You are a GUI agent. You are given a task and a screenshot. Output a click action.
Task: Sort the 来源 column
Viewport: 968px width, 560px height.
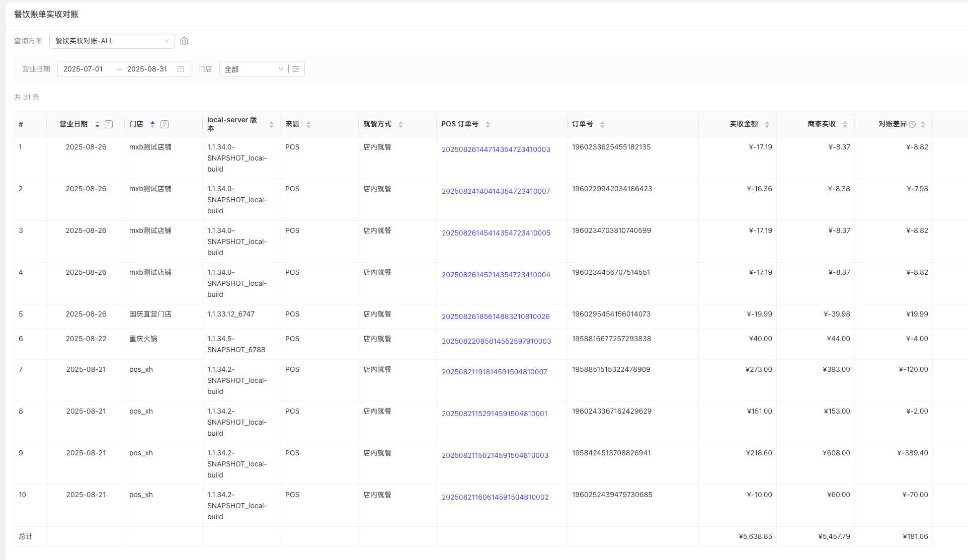click(308, 124)
